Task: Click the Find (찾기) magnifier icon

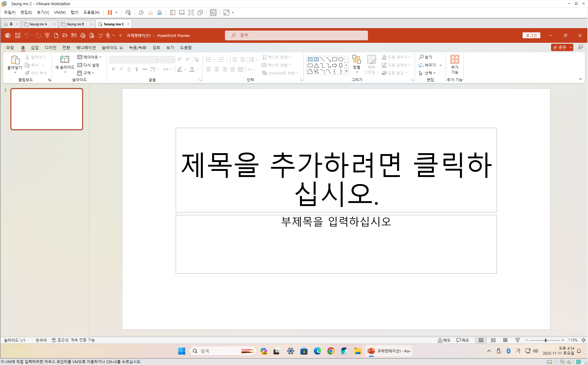Action: [x=421, y=57]
